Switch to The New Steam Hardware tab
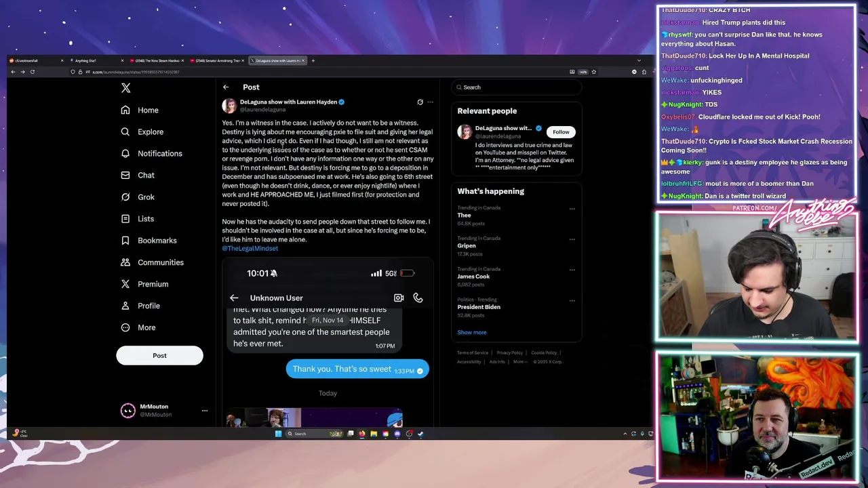 coord(156,60)
